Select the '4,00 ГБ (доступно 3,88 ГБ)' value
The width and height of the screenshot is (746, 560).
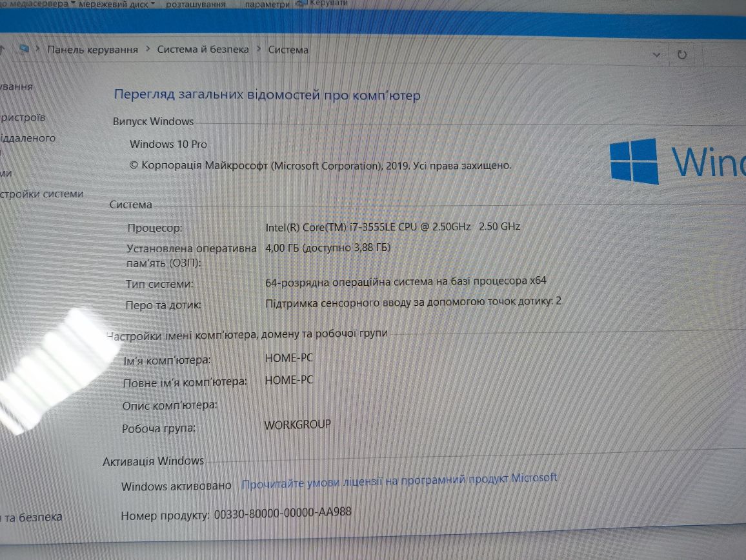pos(328,247)
